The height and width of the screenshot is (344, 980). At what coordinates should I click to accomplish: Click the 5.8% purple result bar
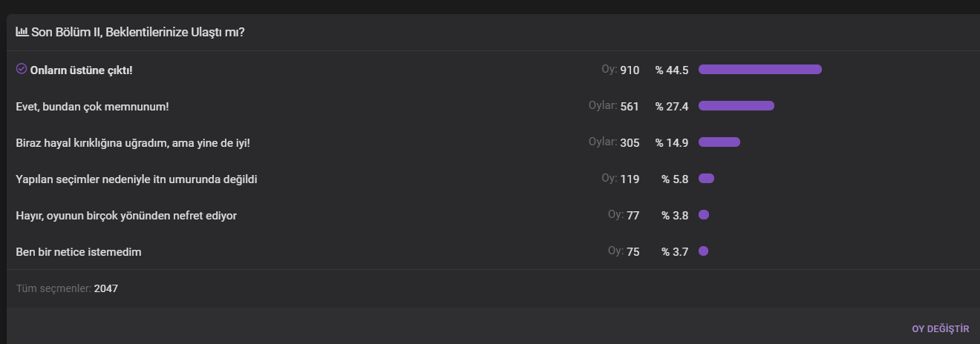click(706, 179)
